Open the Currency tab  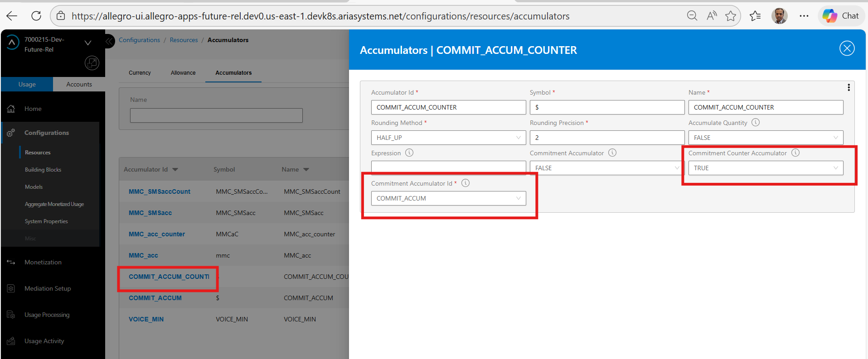pos(140,73)
